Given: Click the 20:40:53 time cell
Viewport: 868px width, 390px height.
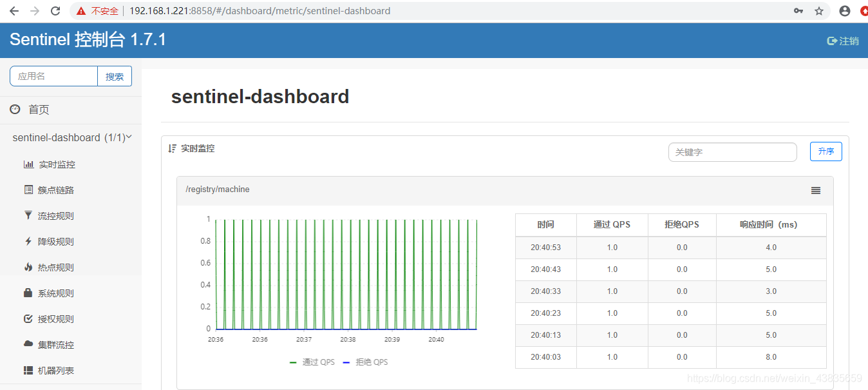Looking at the screenshot, I should pyautogui.click(x=546, y=248).
